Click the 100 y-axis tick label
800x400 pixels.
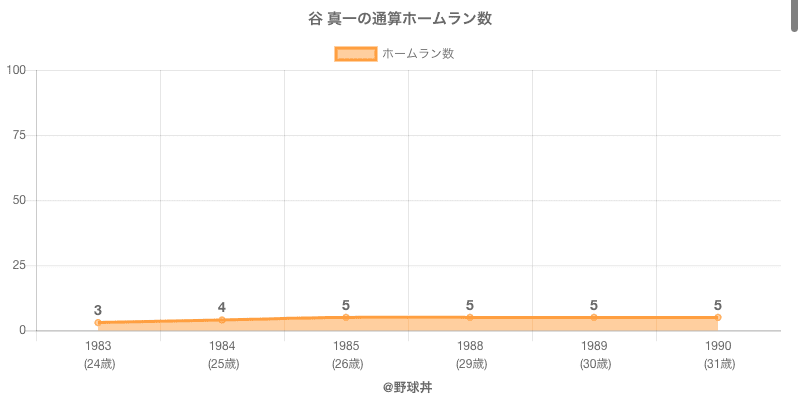click(x=16, y=70)
